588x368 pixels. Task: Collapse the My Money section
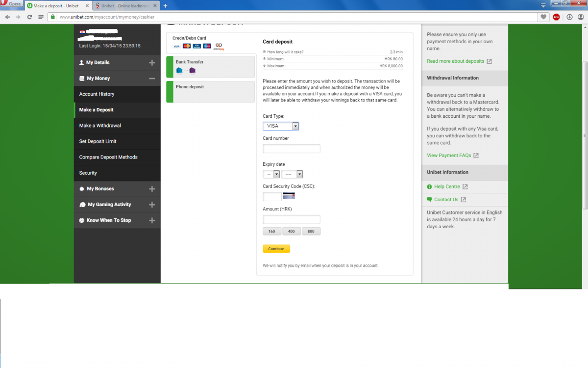pos(117,79)
